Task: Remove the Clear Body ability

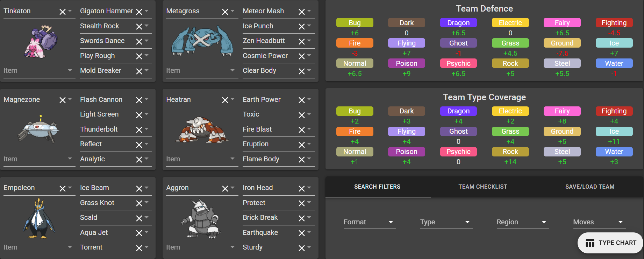Action: pos(302,71)
